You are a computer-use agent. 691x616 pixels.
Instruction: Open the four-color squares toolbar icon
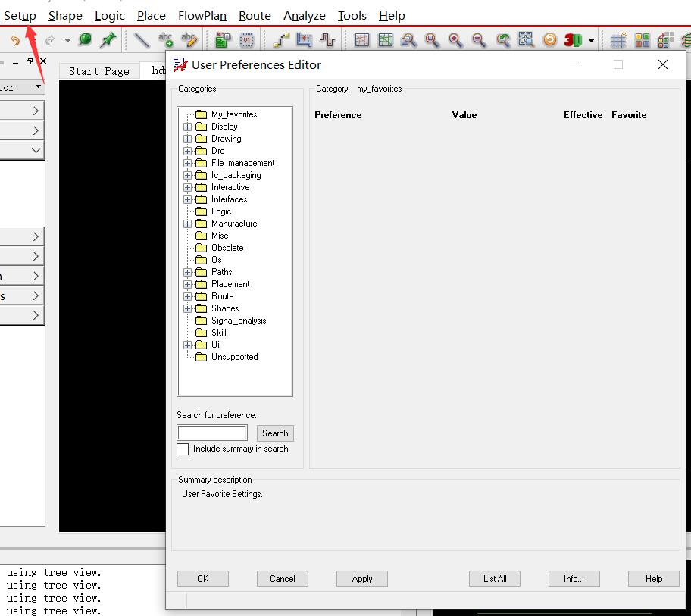(642, 40)
